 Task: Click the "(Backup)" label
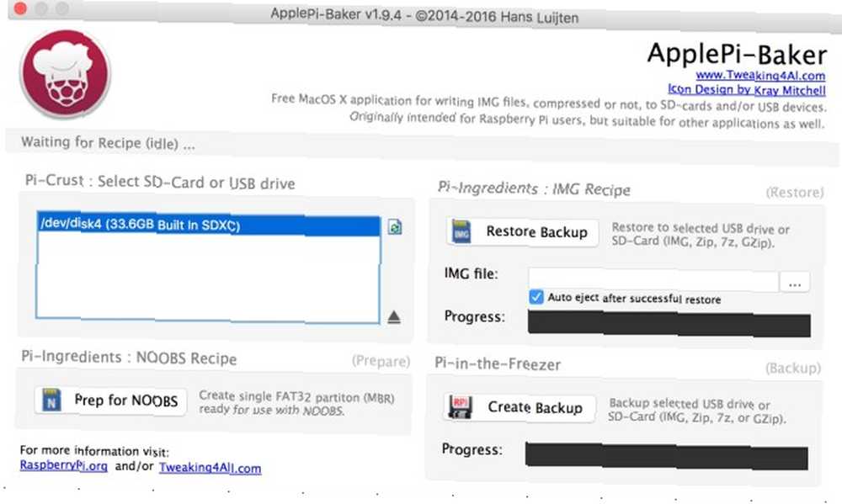[x=793, y=369]
